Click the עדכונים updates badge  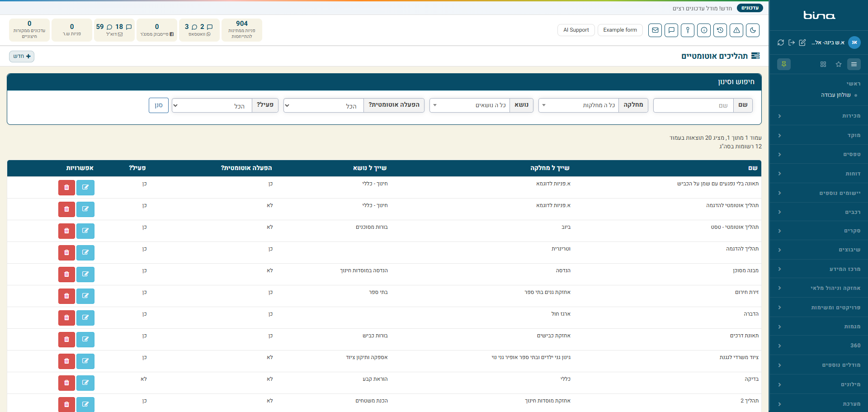pyautogui.click(x=750, y=8)
